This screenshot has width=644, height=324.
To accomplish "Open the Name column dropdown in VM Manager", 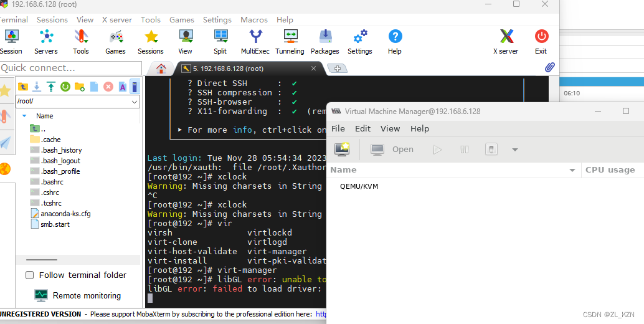I will (x=572, y=170).
